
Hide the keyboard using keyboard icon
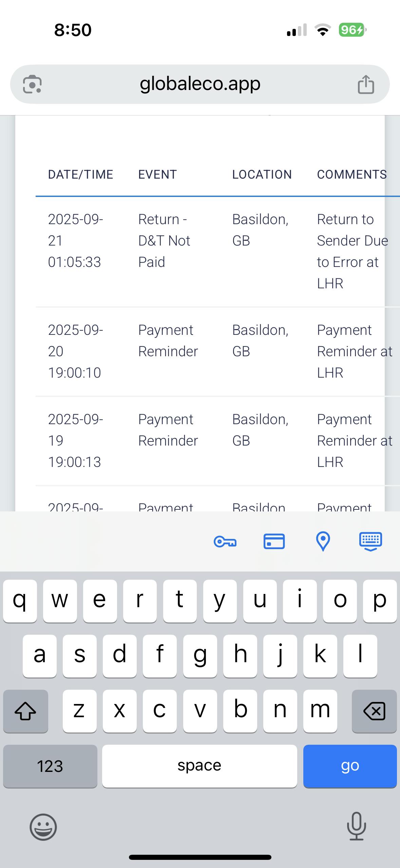(370, 541)
